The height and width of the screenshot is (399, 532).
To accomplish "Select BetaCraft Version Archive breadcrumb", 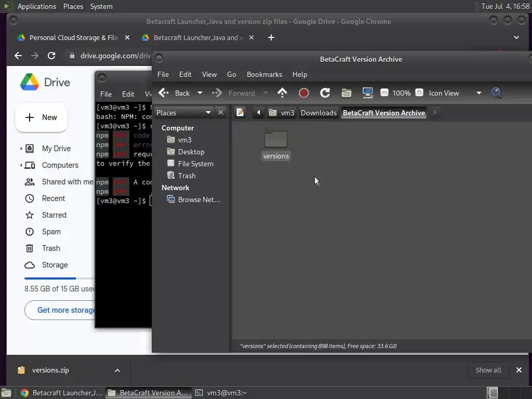I will coord(384,113).
